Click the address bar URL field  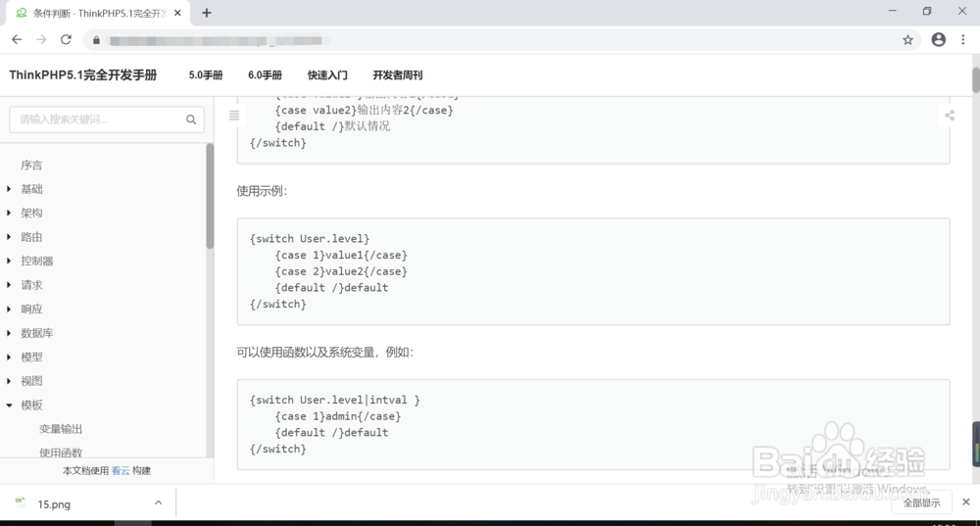point(500,40)
